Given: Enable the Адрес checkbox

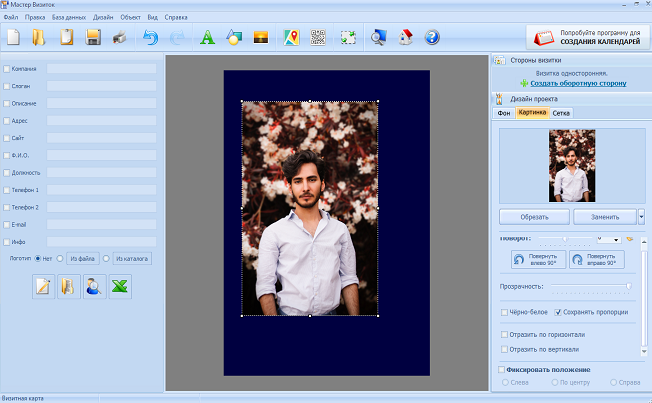Looking at the screenshot, I should pyautogui.click(x=7, y=121).
